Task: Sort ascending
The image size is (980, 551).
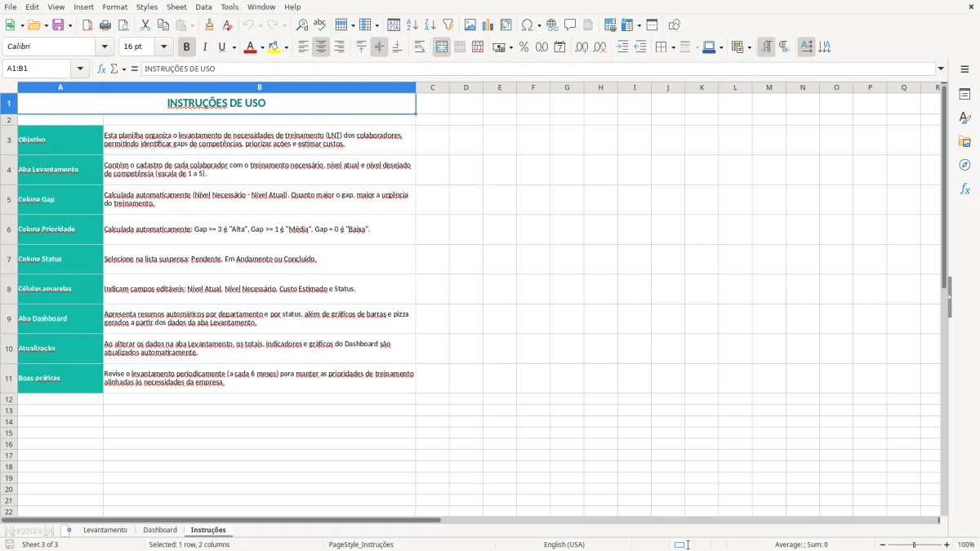Action: pos(412,25)
